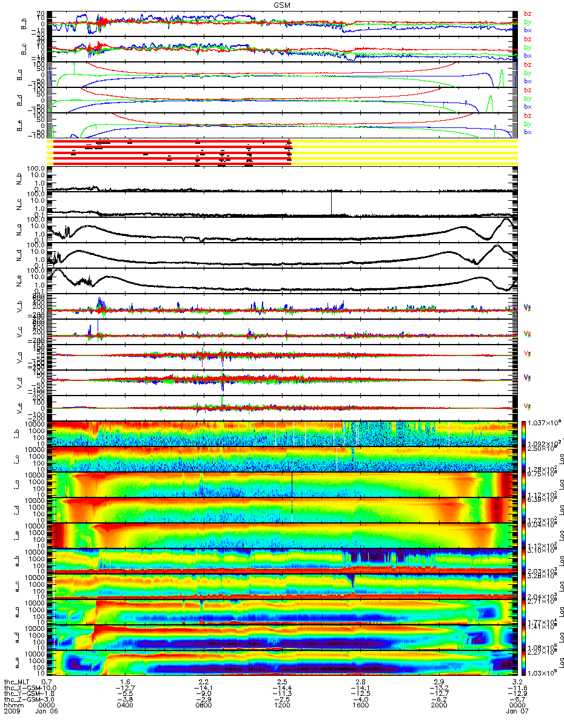Viewport: 564px width, 728px height.
Task: Click the Jan 06 date label
Action: 47,712
